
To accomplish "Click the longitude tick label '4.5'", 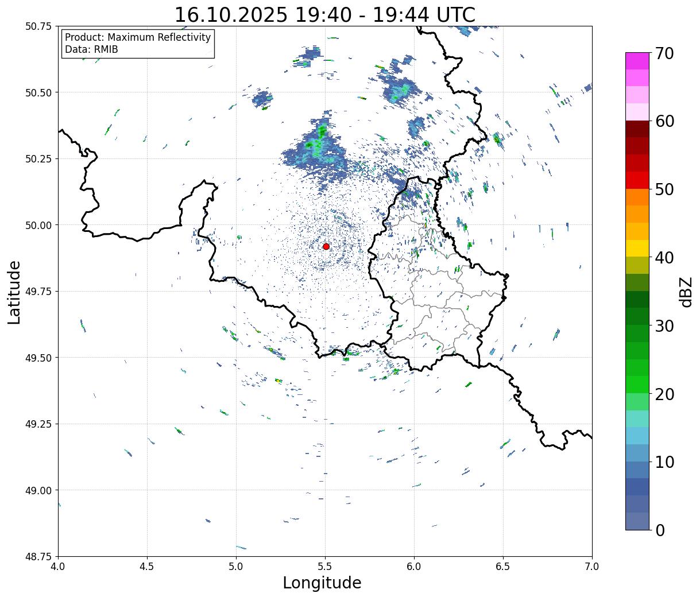I will tap(147, 566).
